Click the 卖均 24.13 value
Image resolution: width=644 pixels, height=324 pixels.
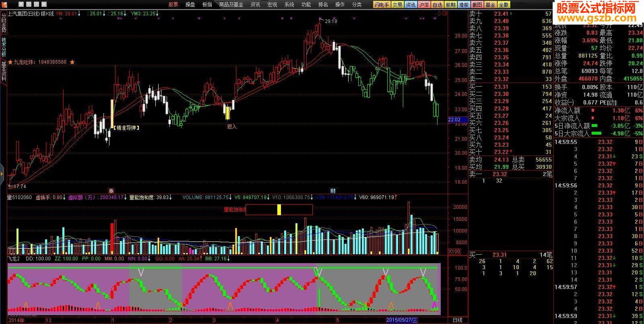tap(502, 160)
